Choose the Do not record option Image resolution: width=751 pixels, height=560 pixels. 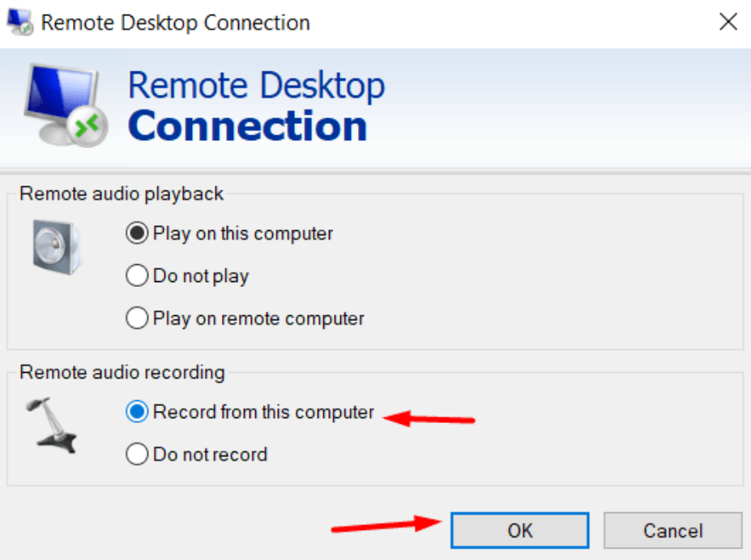(138, 455)
